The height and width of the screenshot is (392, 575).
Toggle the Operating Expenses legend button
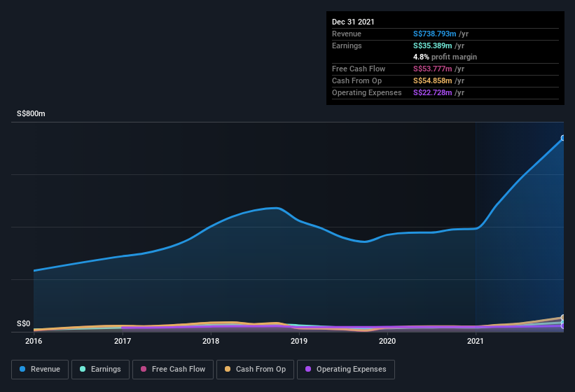(346, 370)
